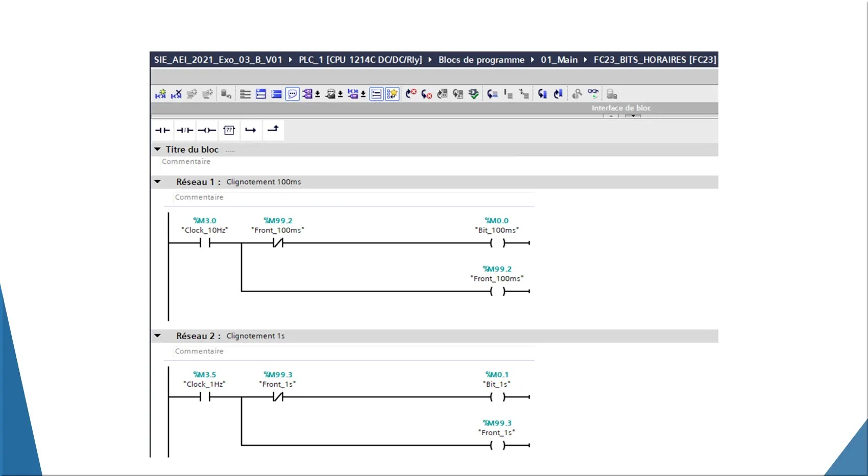Insert an output coil from favorites
Image resolution: width=868 pixels, height=476 pixels.
tap(207, 130)
